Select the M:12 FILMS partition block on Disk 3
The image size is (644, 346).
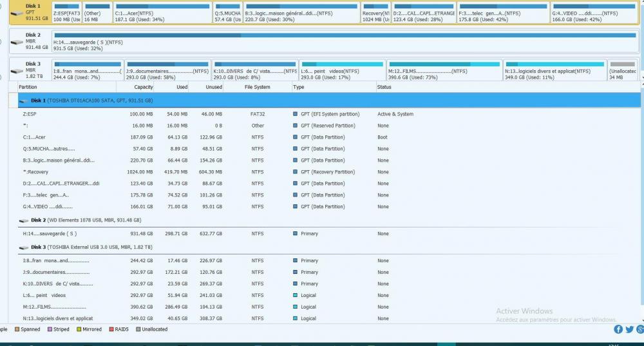tap(443, 71)
